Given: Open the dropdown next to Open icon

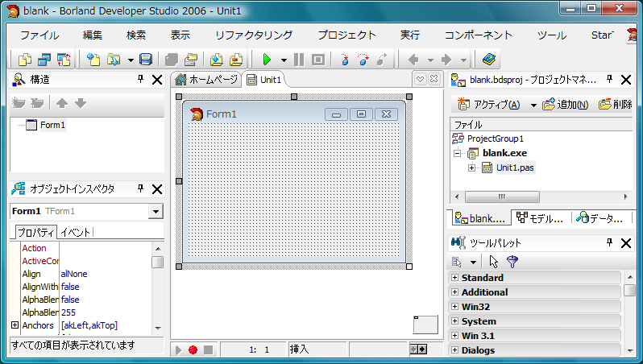Looking at the screenshot, I should [131, 60].
